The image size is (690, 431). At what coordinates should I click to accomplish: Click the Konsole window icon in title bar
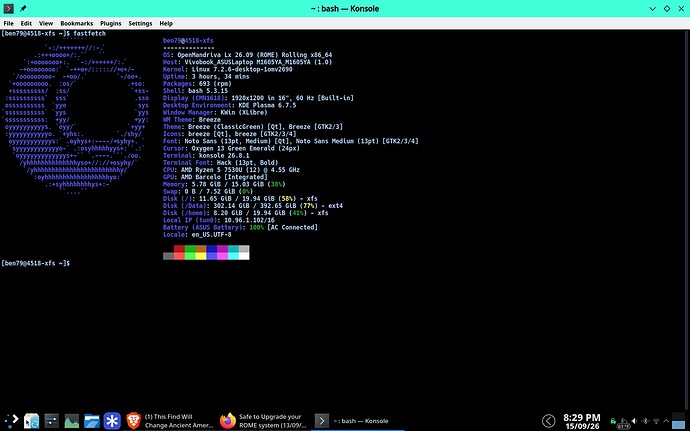pos(8,8)
